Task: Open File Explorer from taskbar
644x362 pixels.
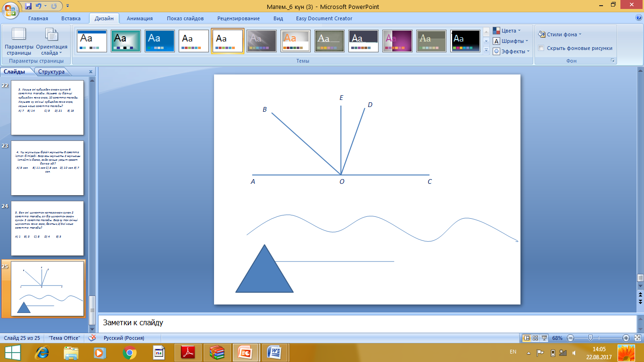Action: [x=71, y=353]
